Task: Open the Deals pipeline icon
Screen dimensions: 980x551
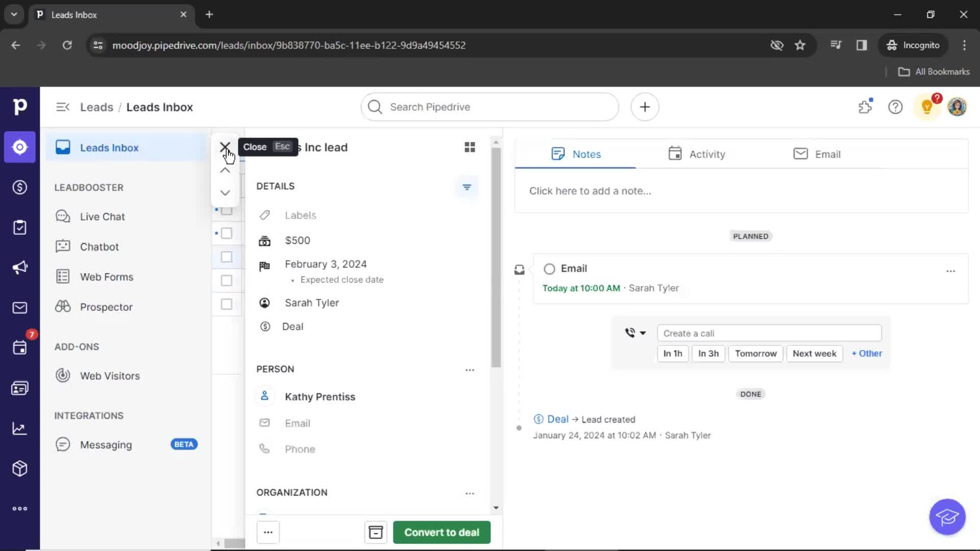Action: [19, 187]
